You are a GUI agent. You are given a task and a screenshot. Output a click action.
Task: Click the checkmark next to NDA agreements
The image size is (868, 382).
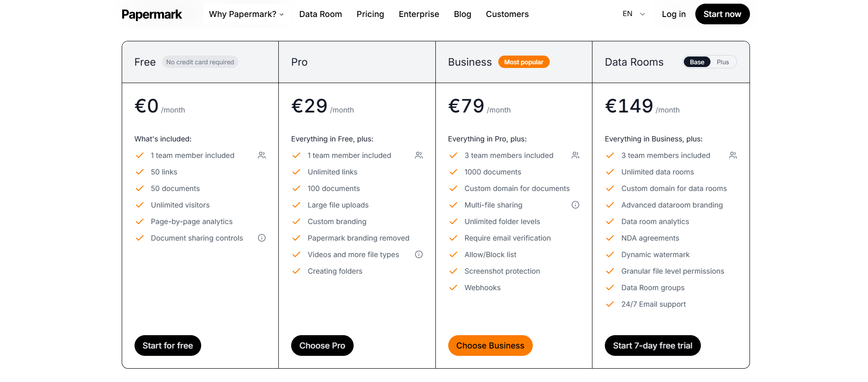(610, 238)
